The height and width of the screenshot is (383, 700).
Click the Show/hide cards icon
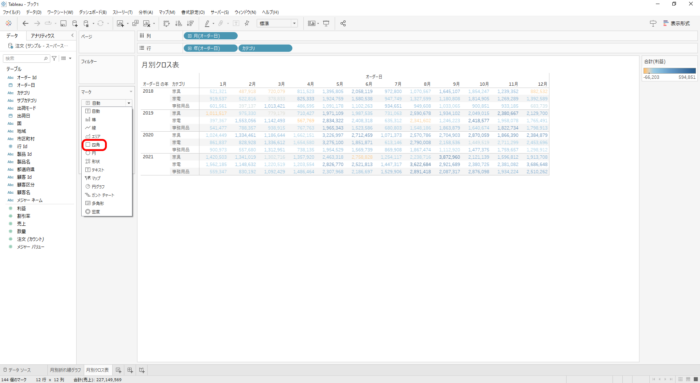312,23
